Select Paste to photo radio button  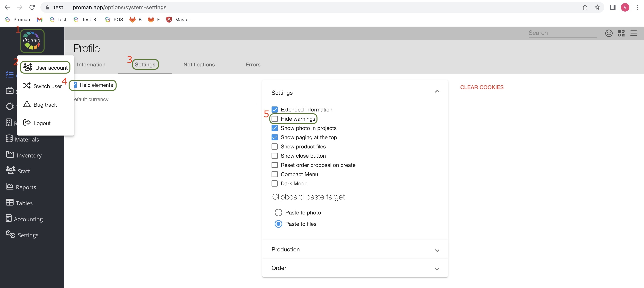click(278, 213)
